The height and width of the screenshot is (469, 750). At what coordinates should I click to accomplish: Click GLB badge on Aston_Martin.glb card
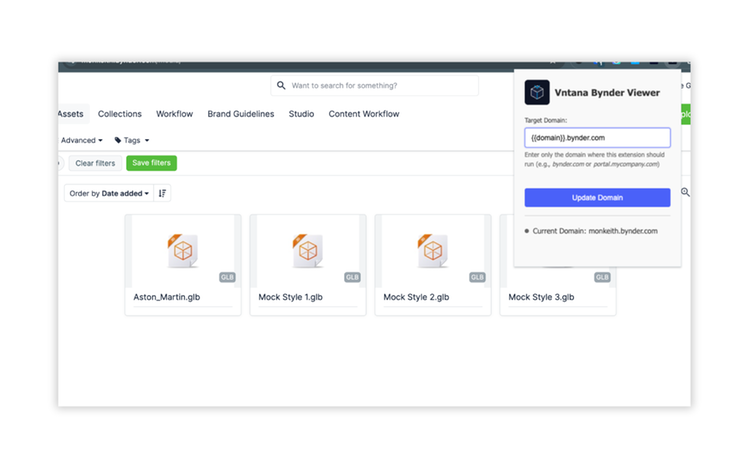click(227, 277)
